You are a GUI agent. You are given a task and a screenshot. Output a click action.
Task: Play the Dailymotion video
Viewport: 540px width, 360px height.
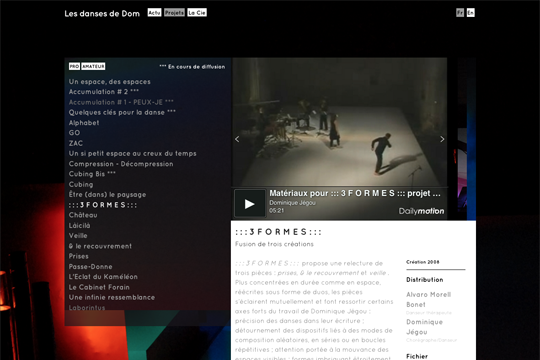click(x=250, y=204)
